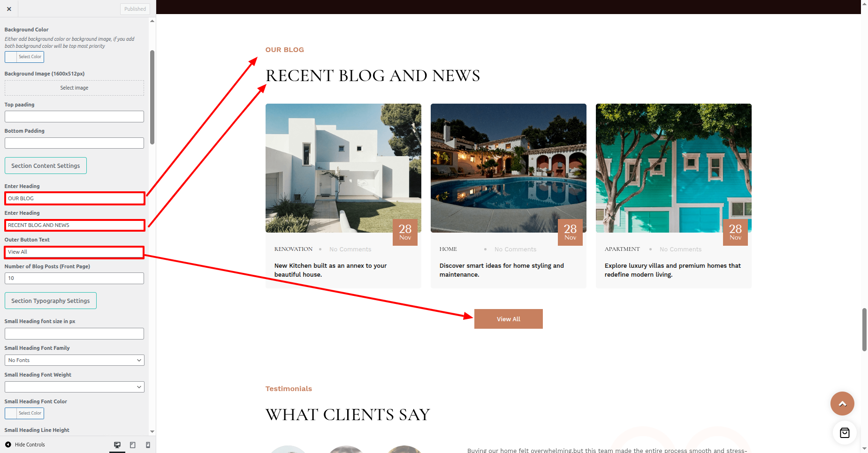Click the scroll-to-top round arrow button
The height and width of the screenshot is (453, 868).
(x=842, y=403)
